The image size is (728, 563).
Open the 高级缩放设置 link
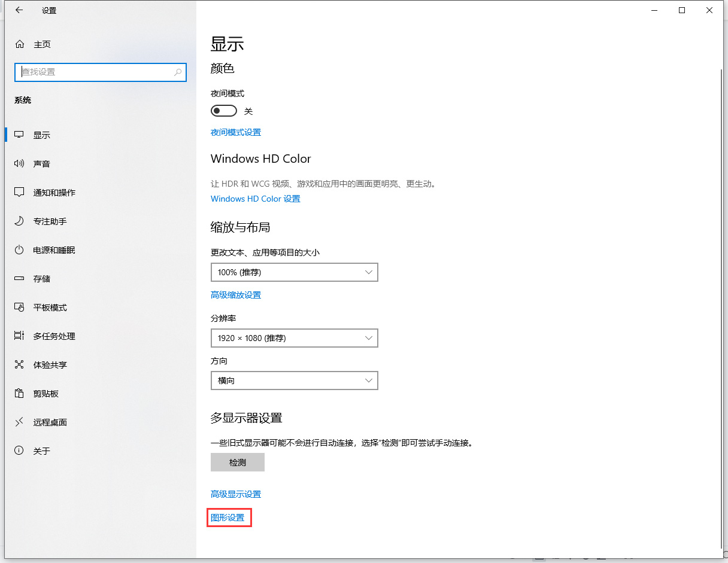[236, 295]
